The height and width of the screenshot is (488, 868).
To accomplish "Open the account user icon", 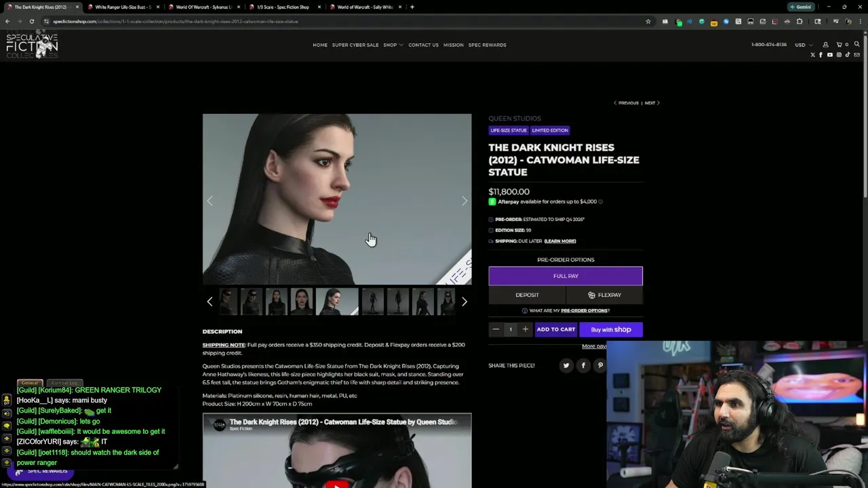I will pos(825,45).
